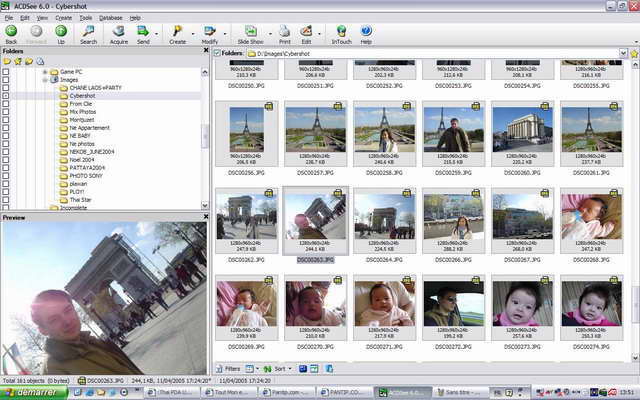
Task: Click the window-layout icon in bottom bar
Action: coord(314,369)
